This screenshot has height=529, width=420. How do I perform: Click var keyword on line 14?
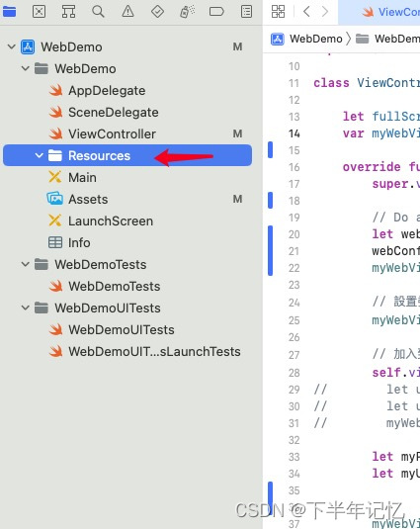[353, 133]
